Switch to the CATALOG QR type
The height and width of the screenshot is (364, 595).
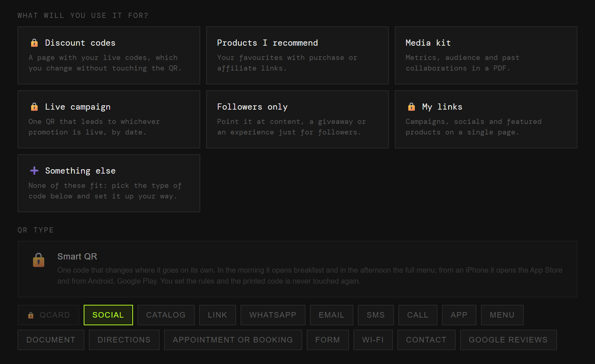[x=166, y=315]
